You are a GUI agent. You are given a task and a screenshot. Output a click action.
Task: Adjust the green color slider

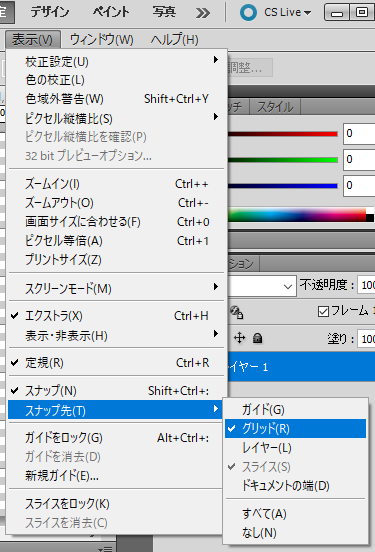[x=283, y=160]
